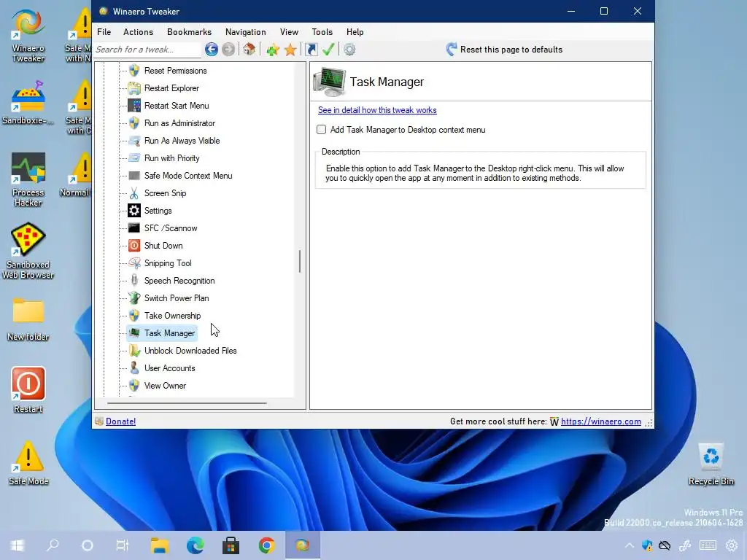
Task: Open the https://winaero.com link
Action: coord(601,421)
